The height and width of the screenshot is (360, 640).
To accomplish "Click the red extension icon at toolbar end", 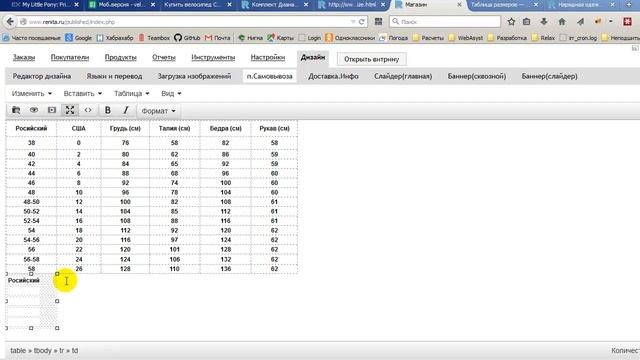I will tap(628, 22).
